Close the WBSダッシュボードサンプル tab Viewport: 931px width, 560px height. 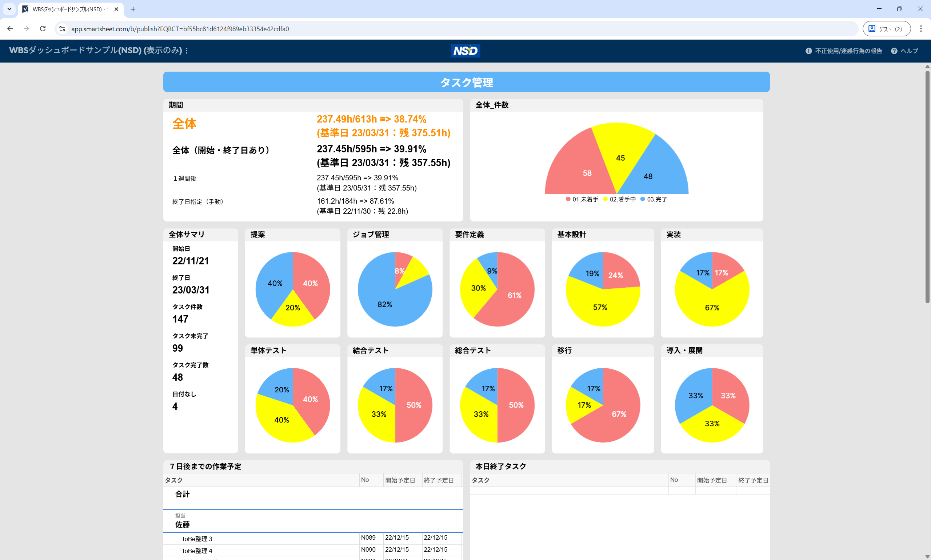pyautogui.click(x=116, y=9)
